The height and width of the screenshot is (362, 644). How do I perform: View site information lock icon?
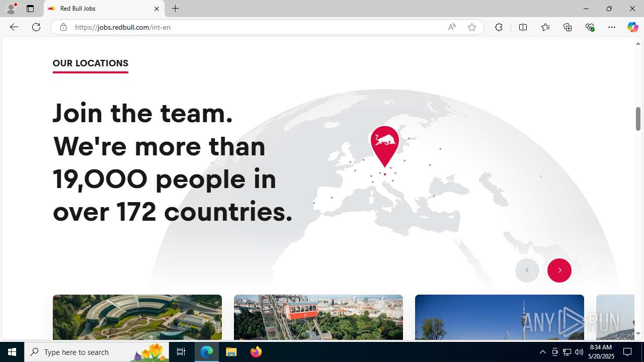pos(63,27)
